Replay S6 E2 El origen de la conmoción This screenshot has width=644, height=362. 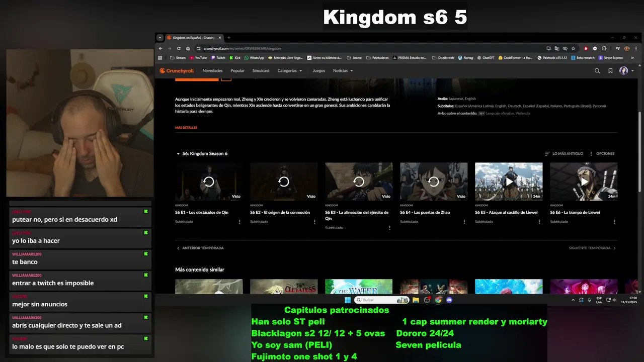click(x=284, y=182)
